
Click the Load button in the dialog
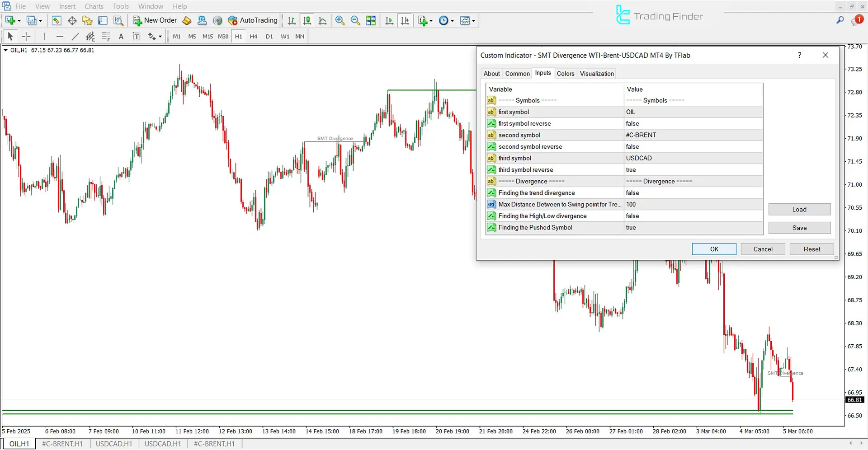(799, 209)
